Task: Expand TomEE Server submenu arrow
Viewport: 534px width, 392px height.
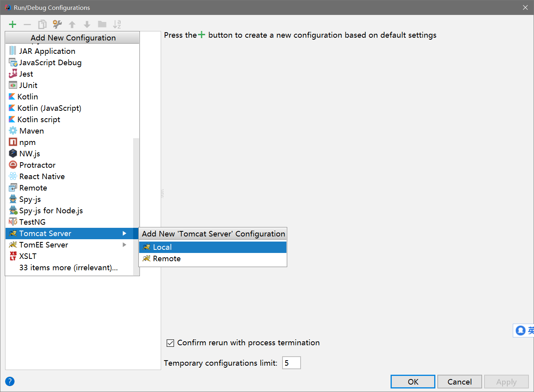Action: 125,245
